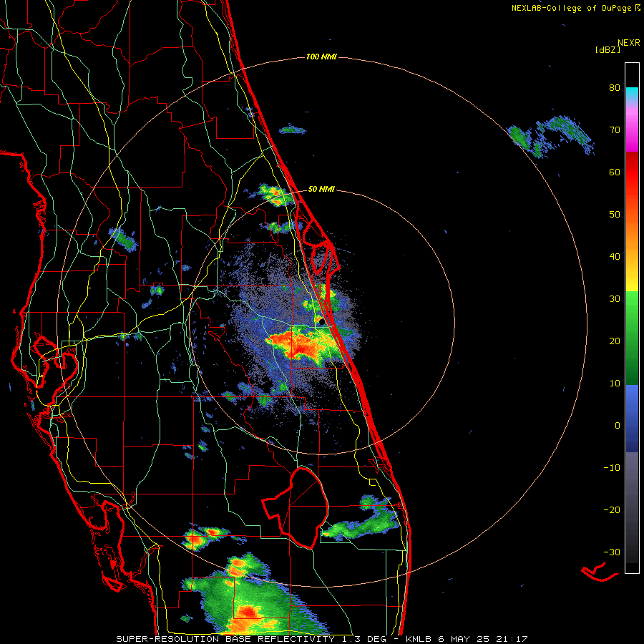
Task: Click the '100 NMI' range ring label
Action: 321,57
